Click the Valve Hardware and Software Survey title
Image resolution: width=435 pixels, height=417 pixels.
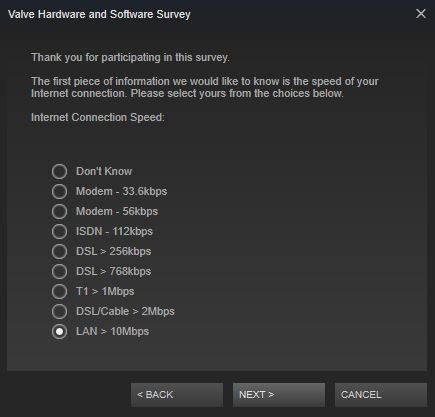point(99,14)
